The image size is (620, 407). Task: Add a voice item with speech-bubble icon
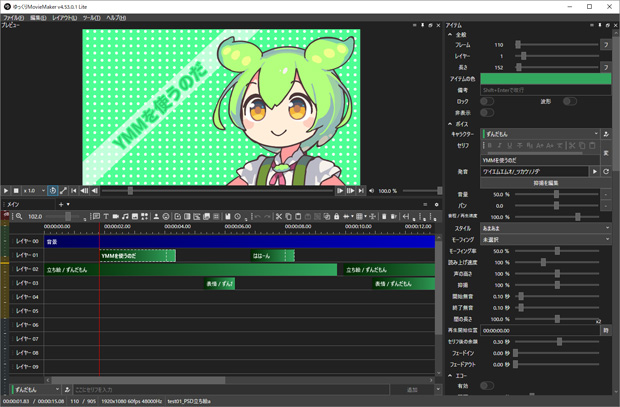click(x=96, y=216)
